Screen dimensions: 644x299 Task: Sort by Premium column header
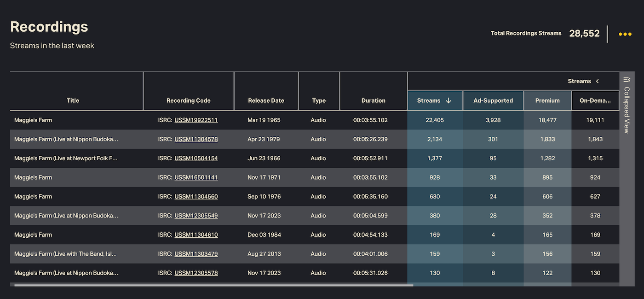point(547,100)
